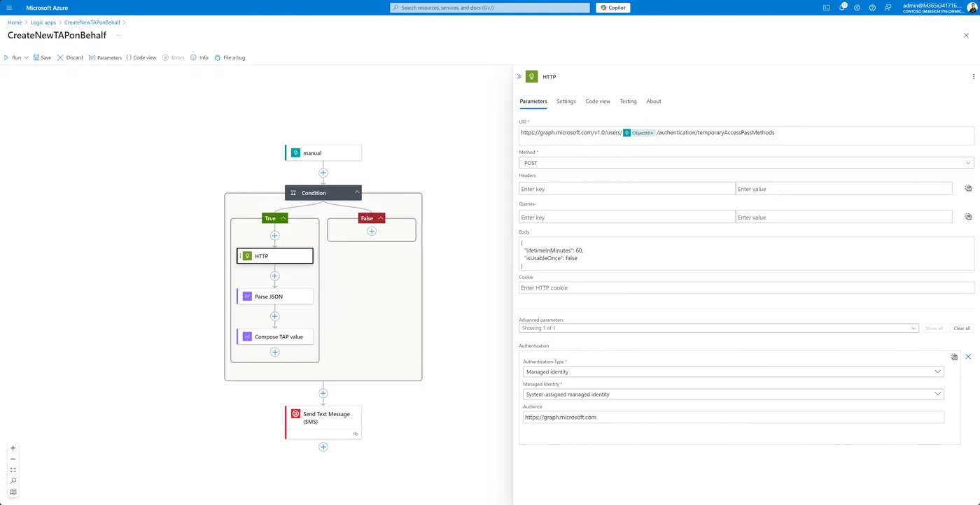Run the logic app workflow
Viewport: 980px width, 505px height.
pos(13,57)
